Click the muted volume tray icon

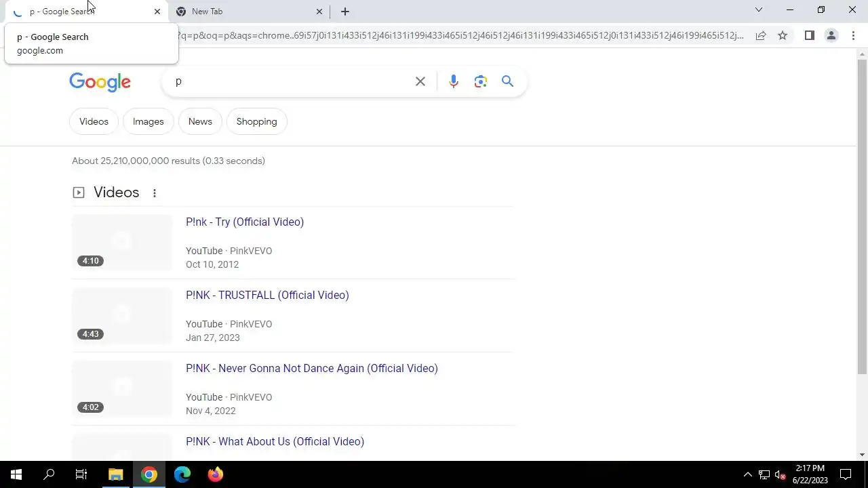pyautogui.click(x=781, y=474)
